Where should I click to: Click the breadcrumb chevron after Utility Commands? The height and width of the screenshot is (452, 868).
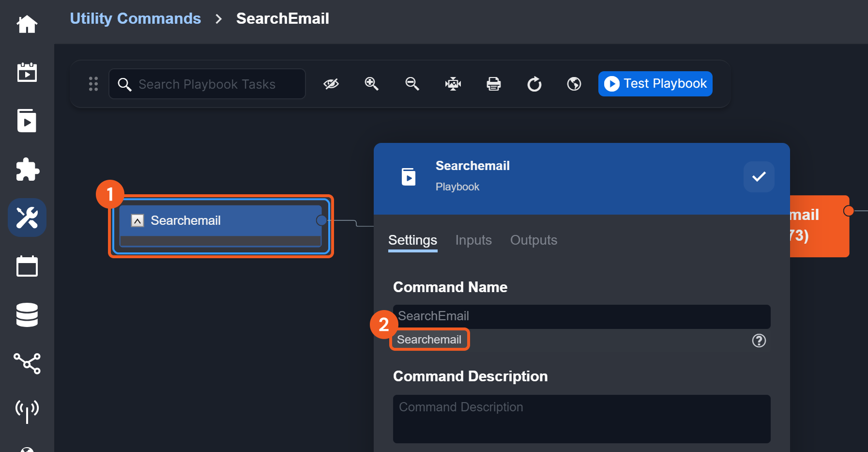pos(219,19)
